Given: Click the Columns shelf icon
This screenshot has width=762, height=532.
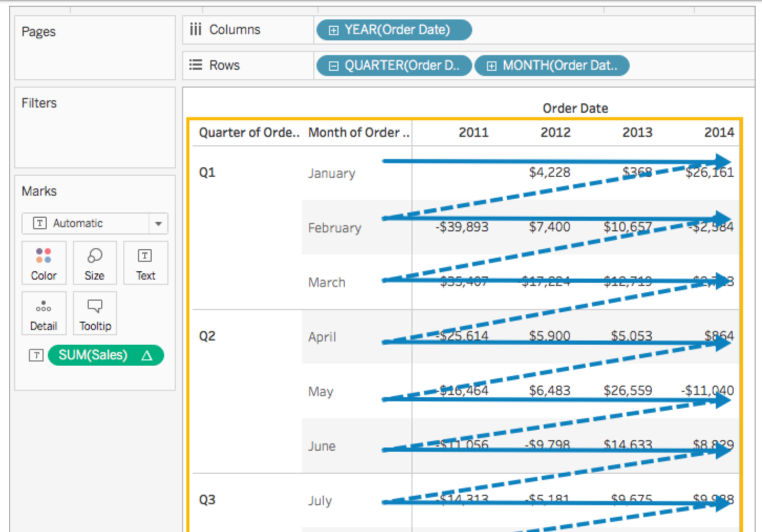Looking at the screenshot, I should coord(196,29).
